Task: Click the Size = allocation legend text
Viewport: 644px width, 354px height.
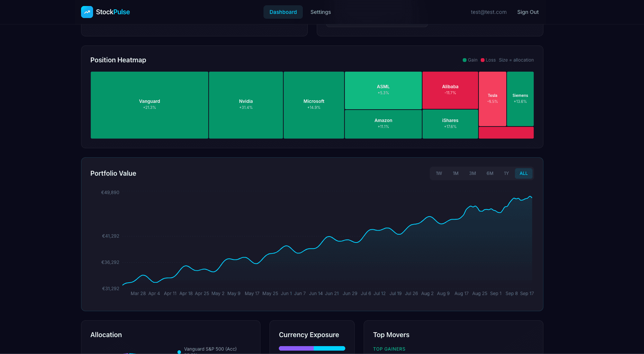Action: pos(516,60)
